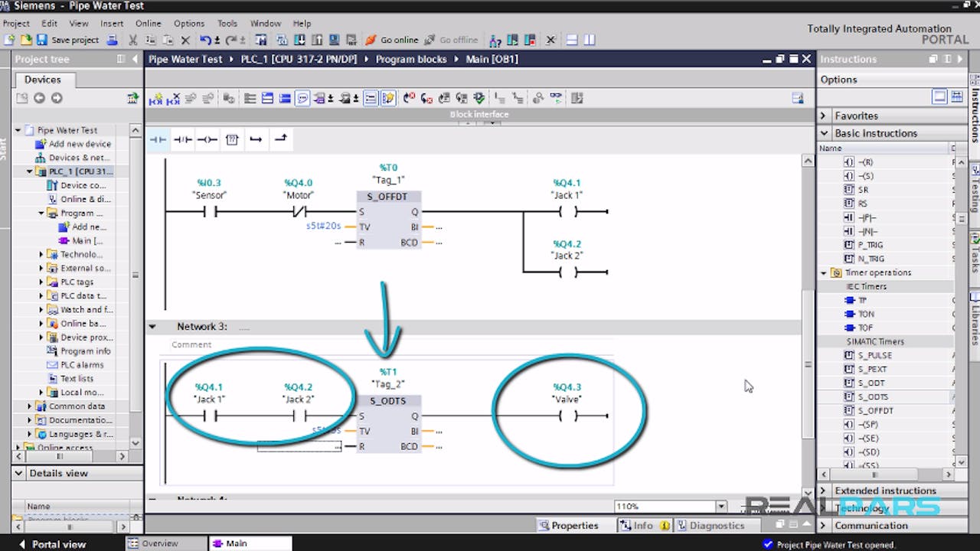The image size is (980, 551).
Task: Select the TOF timer instruction
Action: coord(865,328)
